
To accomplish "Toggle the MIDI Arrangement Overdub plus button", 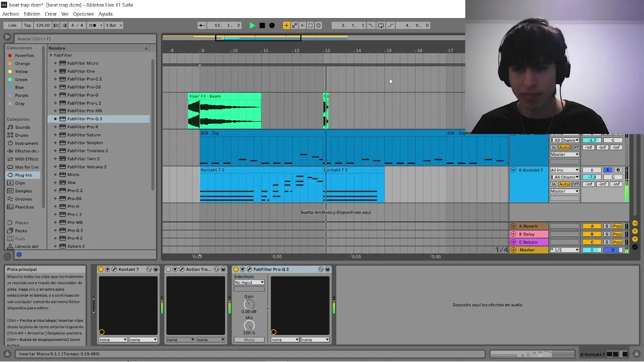I will [x=286, y=25].
